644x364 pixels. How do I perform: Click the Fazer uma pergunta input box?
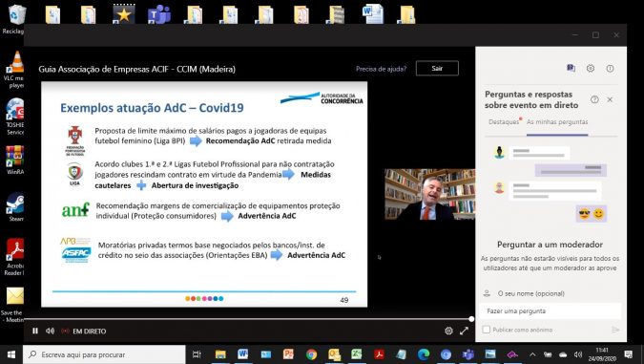[551, 310]
